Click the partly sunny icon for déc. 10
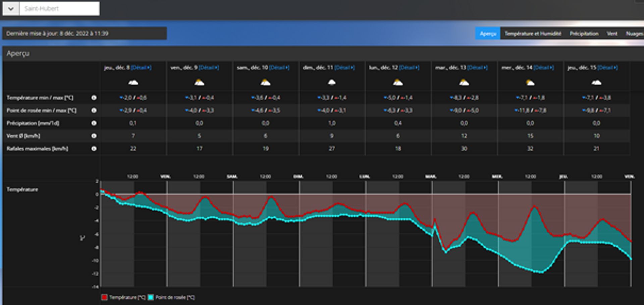 click(265, 82)
